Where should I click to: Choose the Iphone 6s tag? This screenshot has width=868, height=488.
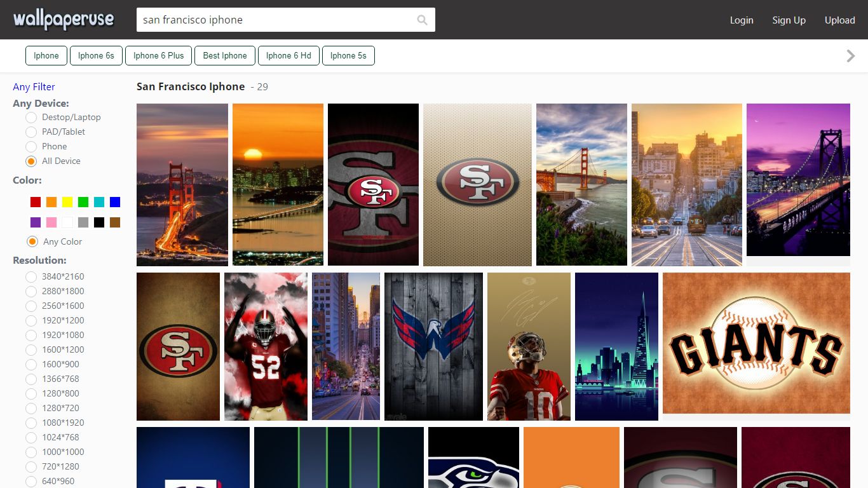pos(96,55)
